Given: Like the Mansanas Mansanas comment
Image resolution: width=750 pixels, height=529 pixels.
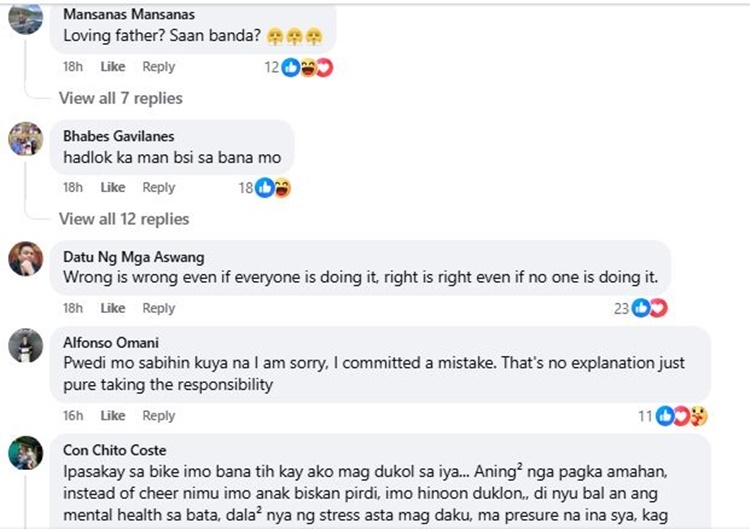Looking at the screenshot, I should [x=113, y=67].
